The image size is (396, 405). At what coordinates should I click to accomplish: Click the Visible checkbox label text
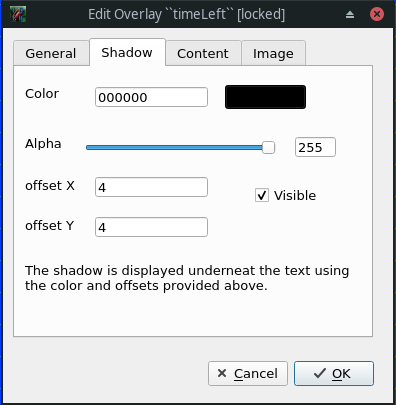295,195
